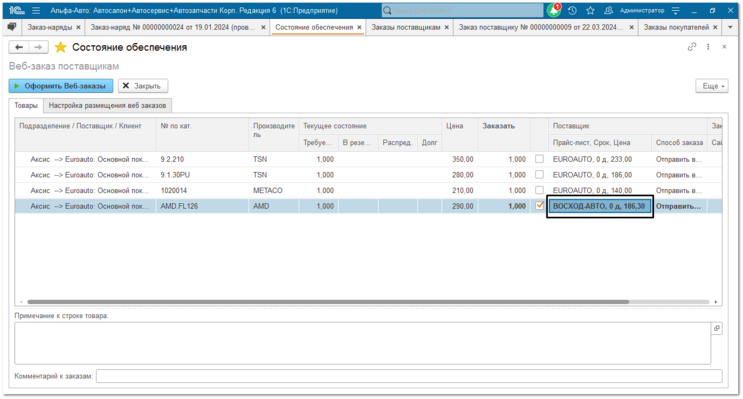The width and height of the screenshot is (743, 399).
Task: Switch to Заказы покупателей tab
Action: (x=676, y=27)
